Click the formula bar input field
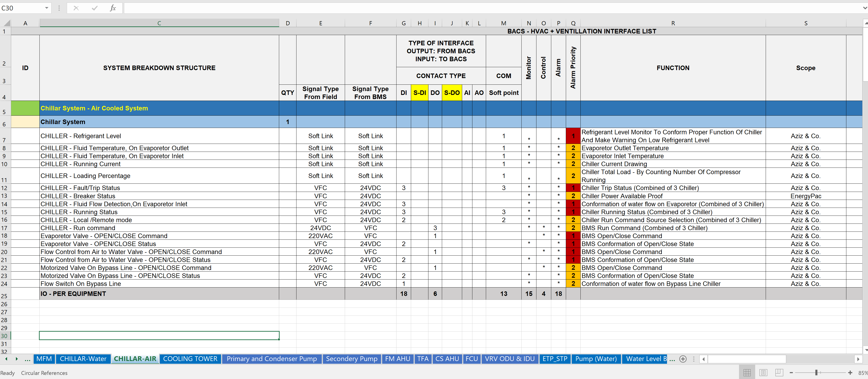Screen dimensions: 868x379 pyautogui.click(x=472, y=8)
